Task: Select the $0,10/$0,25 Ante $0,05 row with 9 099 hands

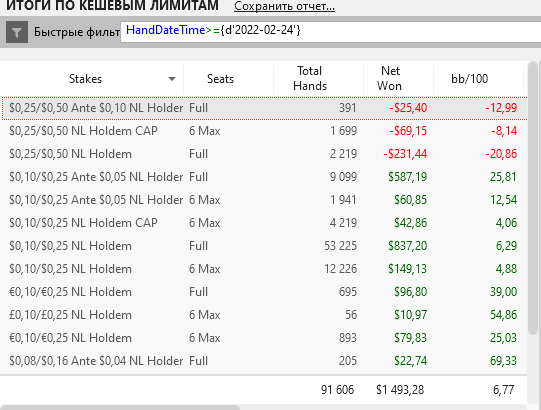Action: [265, 177]
